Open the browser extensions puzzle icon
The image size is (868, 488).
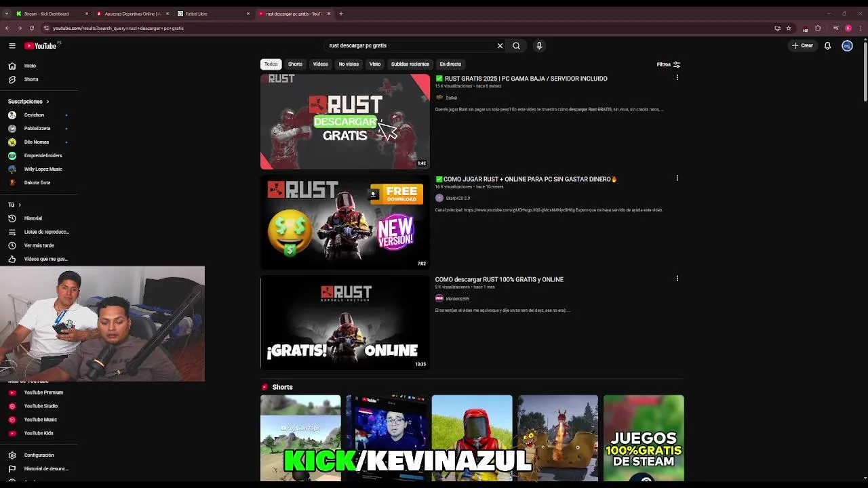[818, 28]
